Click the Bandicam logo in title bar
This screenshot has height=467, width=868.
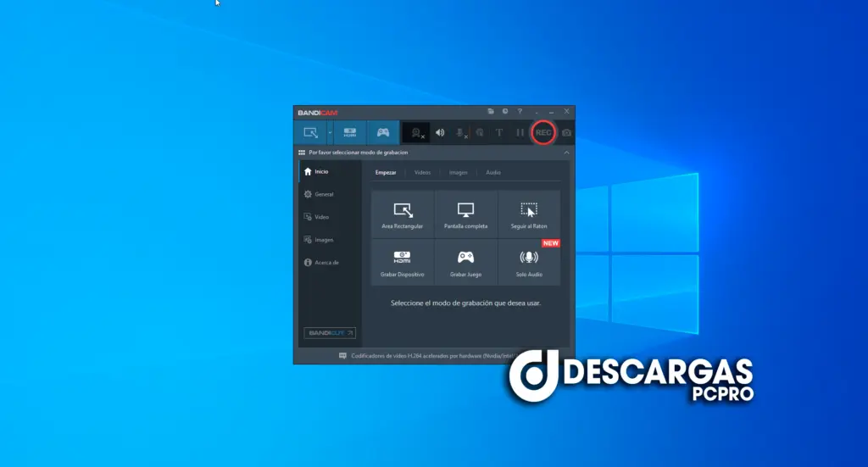[x=318, y=113]
